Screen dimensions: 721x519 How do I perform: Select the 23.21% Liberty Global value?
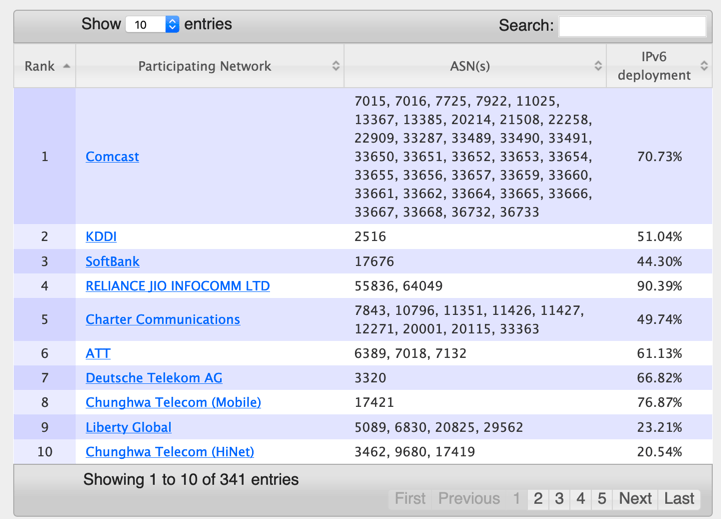coord(659,428)
